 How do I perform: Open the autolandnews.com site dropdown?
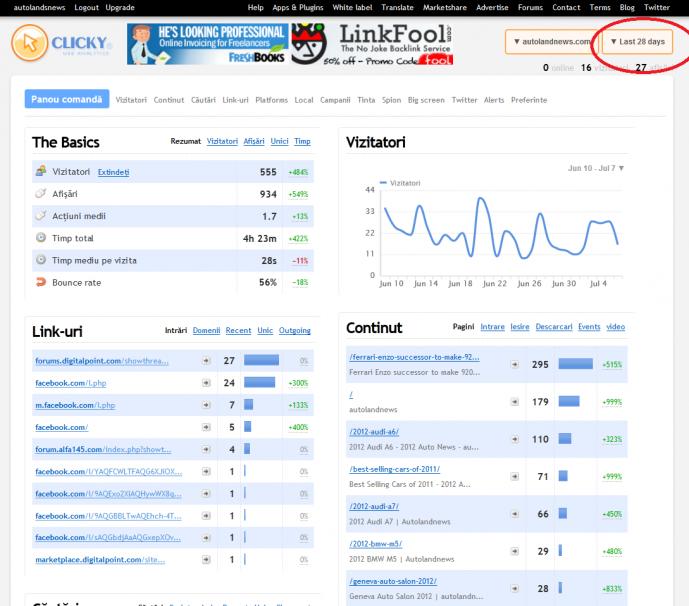551,42
